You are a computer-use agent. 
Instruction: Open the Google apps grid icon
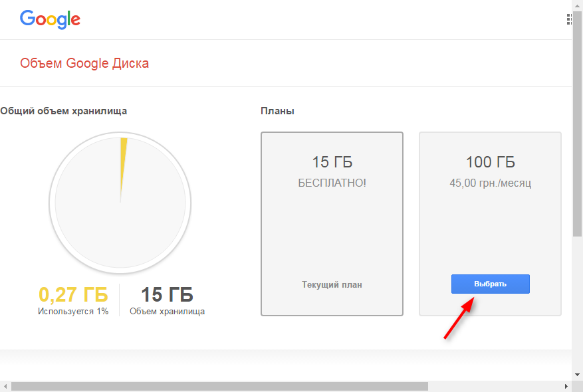[x=569, y=19]
